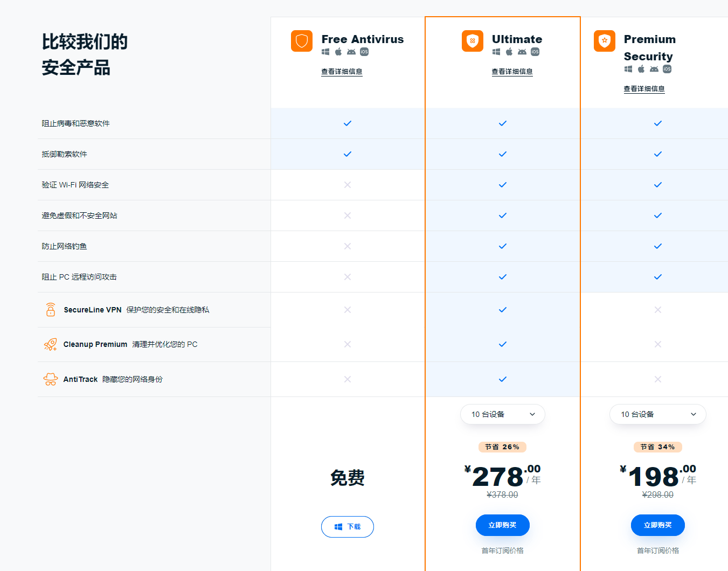Click the iOS icon under Premium Security

point(667,69)
